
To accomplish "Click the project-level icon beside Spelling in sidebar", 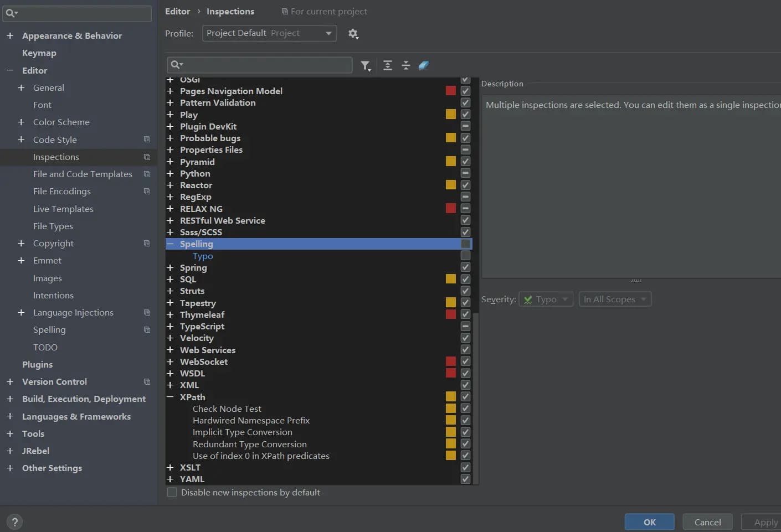I will [x=147, y=329].
